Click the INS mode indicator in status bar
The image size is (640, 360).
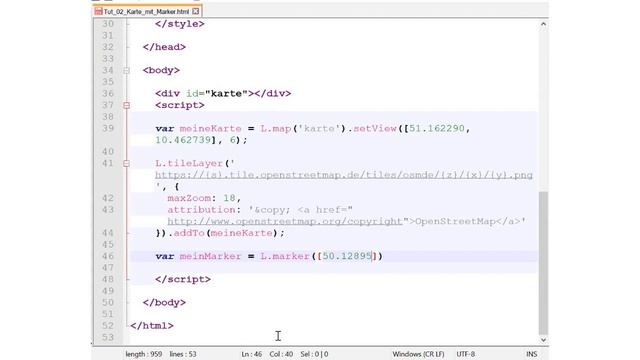click(x=531, y=354)
